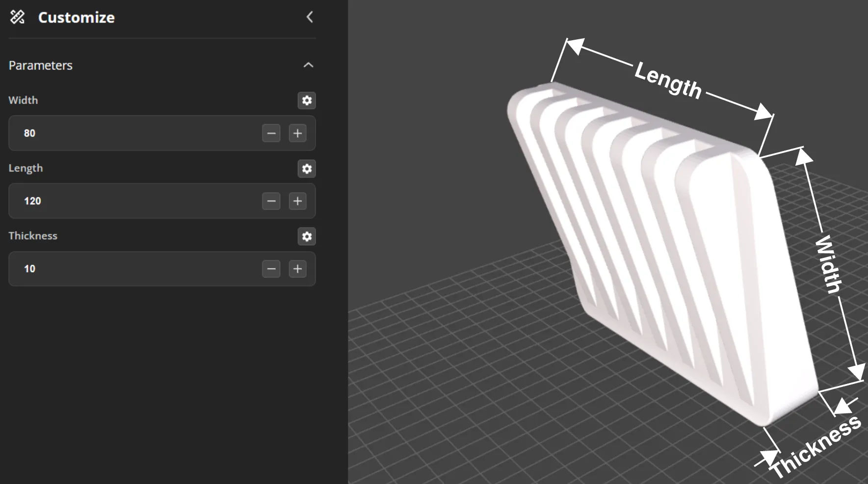The width and height of the screenshot is (868, 484).
Task: Click the Length input field showing 120
Action: (162, 201)
